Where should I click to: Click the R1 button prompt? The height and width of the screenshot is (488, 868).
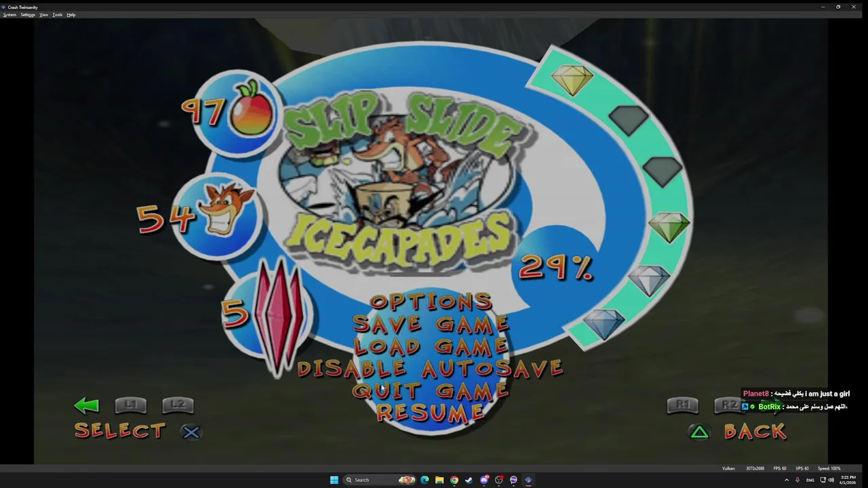point(682,405)
